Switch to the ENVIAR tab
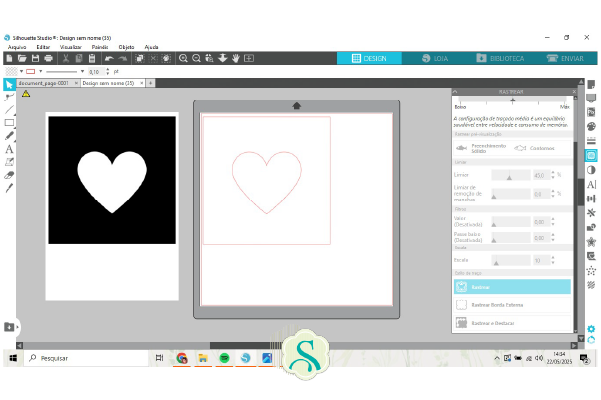 pos(565,58)
